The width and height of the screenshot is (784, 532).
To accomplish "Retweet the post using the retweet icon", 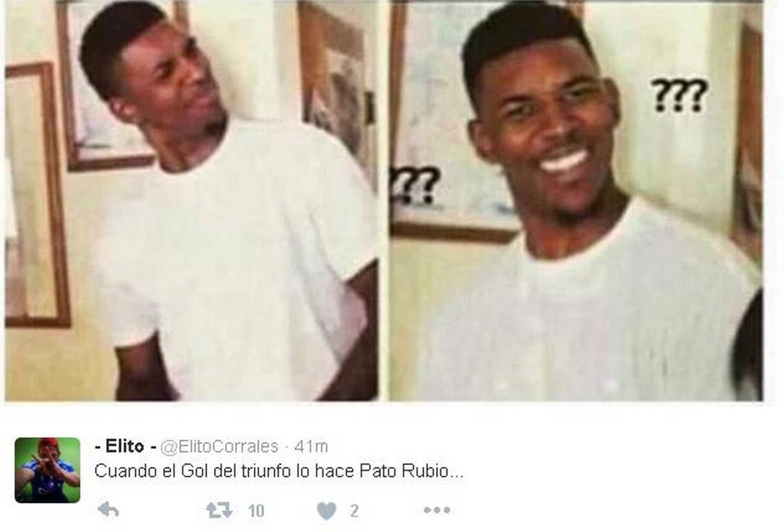I will click(x=219, y=510).
